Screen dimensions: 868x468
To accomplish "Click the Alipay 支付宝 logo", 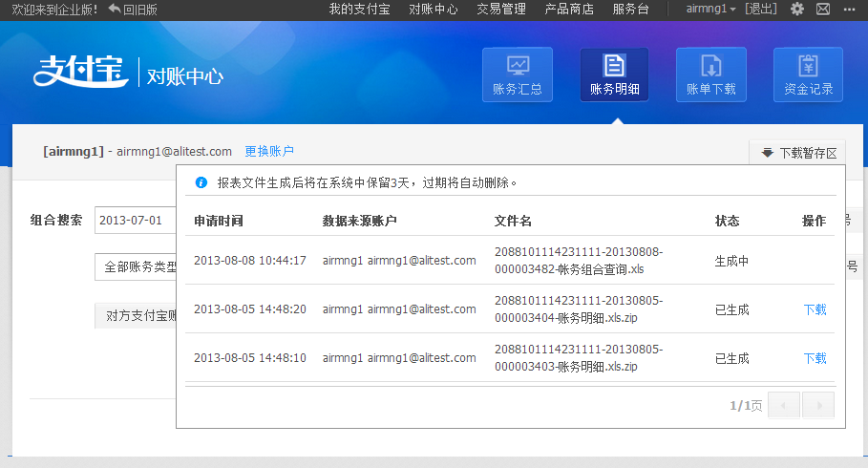I will pos(81,71).
